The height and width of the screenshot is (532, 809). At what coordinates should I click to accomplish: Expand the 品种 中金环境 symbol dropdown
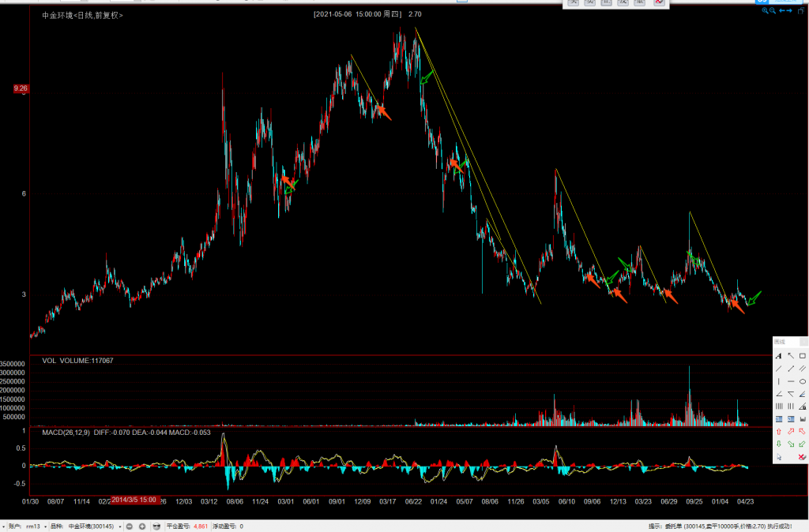pyautogui.click(x=119, y=526)
